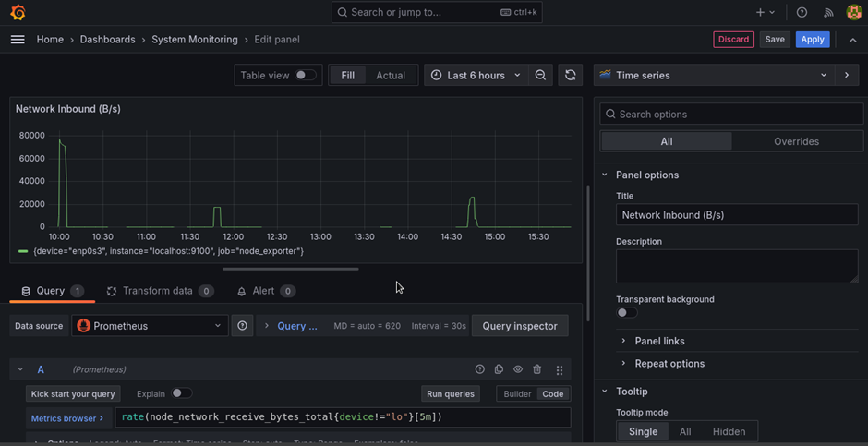Image resolution: width=868 pixels, height=446 pixels.
Task: Click the query editor vertical scrollbar
Action: tap(587, 253)
